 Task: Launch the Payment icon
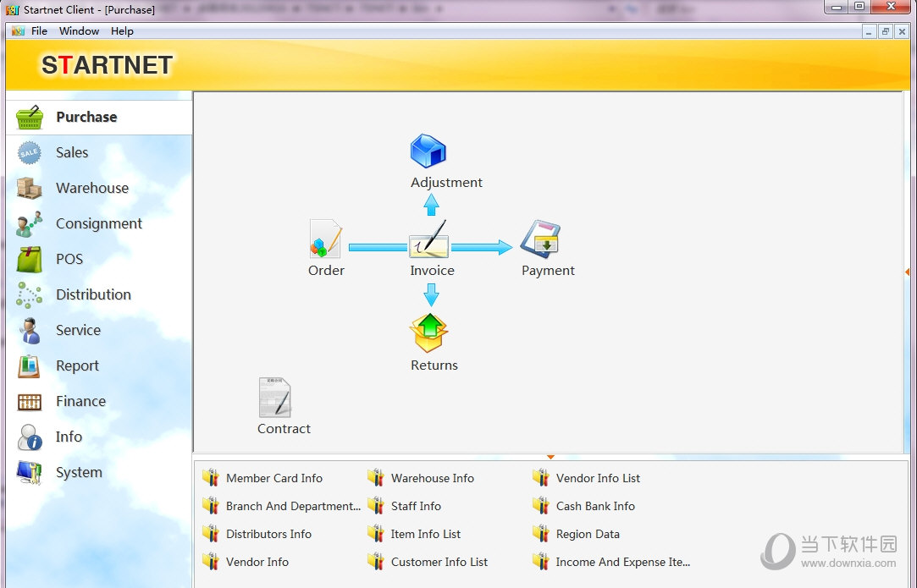click(x=540, y=239)
